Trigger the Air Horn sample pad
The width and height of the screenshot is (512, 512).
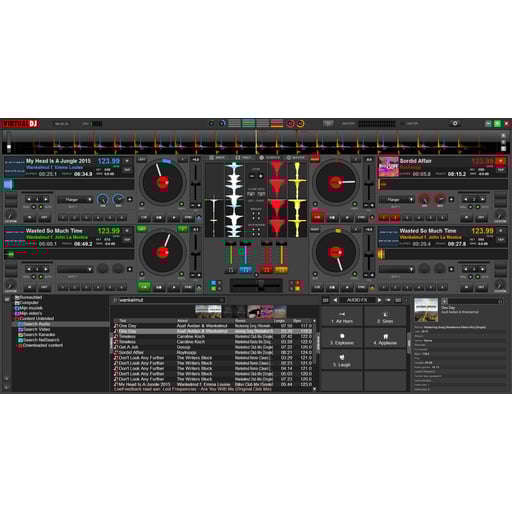pos(342,317)
